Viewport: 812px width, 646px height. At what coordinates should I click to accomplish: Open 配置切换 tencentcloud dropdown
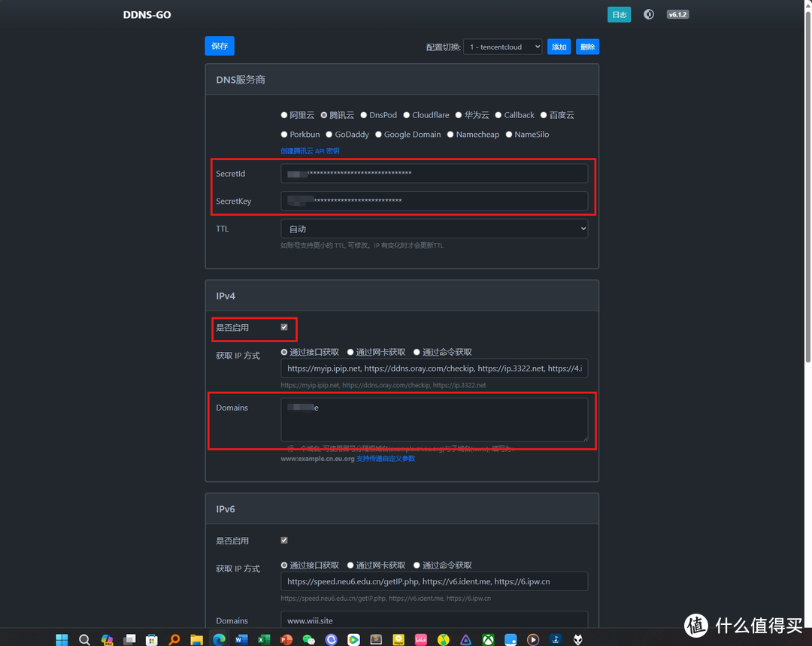pos(502,47)
